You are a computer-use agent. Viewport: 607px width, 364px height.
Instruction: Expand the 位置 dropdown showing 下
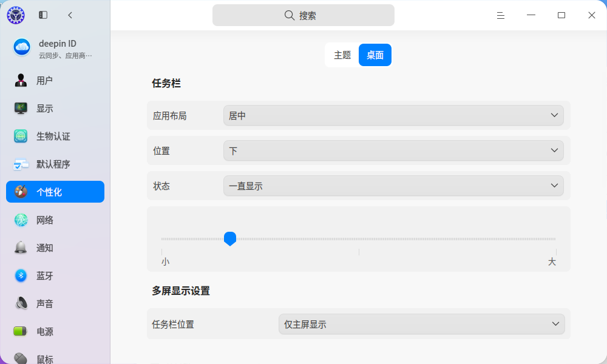393,150
